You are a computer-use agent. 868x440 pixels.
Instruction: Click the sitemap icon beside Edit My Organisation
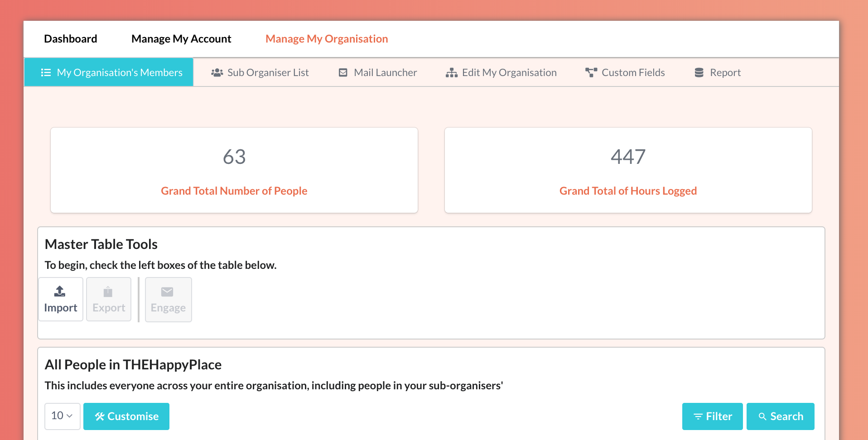(451, 72)
